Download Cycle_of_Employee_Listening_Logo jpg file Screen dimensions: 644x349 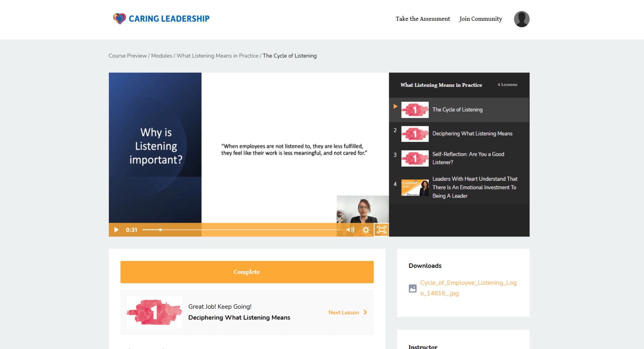coord(468,288)
